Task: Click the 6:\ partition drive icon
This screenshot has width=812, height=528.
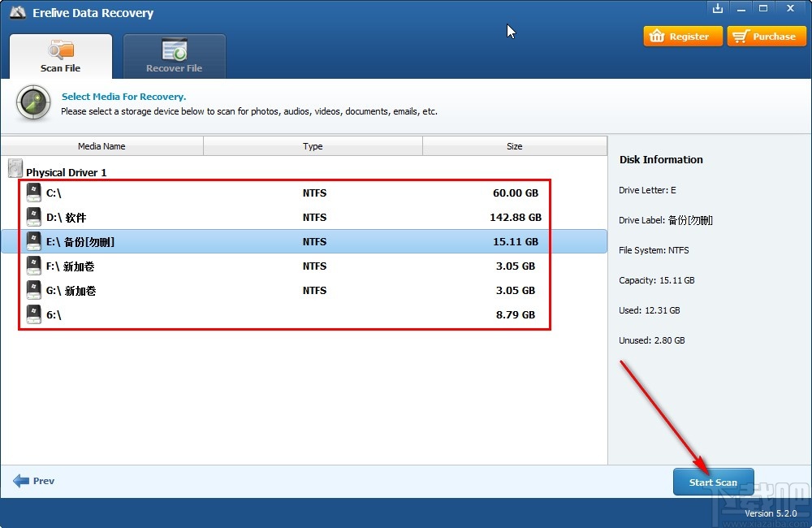Action: tap(33, 314)
